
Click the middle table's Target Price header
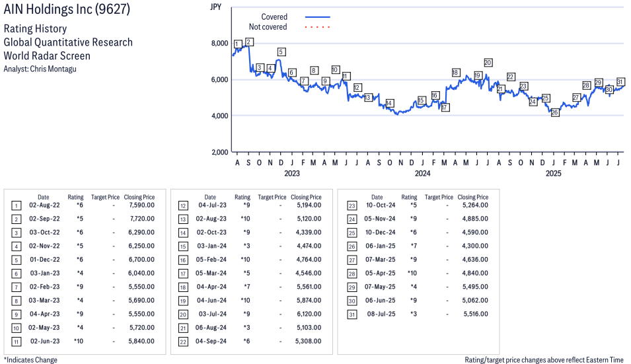coord(272,197)
